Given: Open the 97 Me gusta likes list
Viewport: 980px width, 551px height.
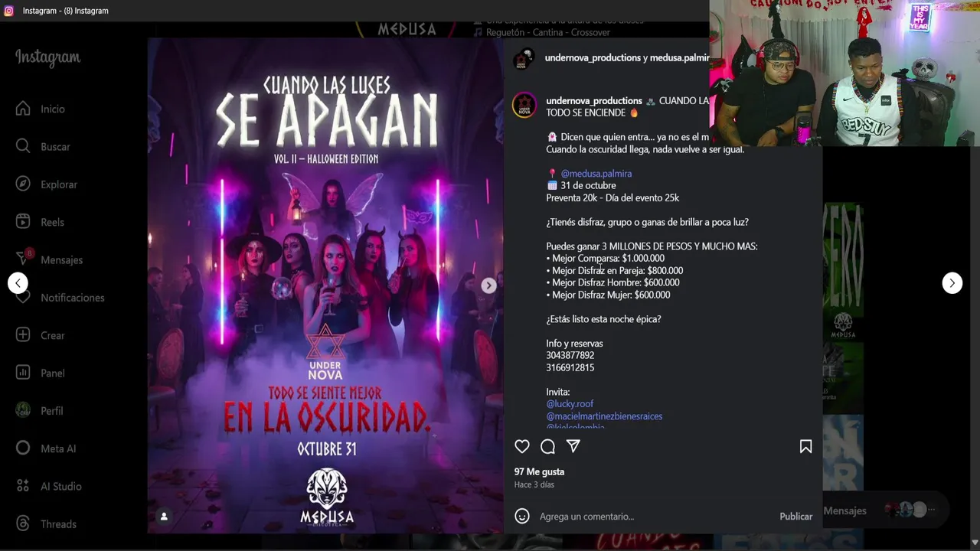Looking at the screenshot, I should (539, 471).
